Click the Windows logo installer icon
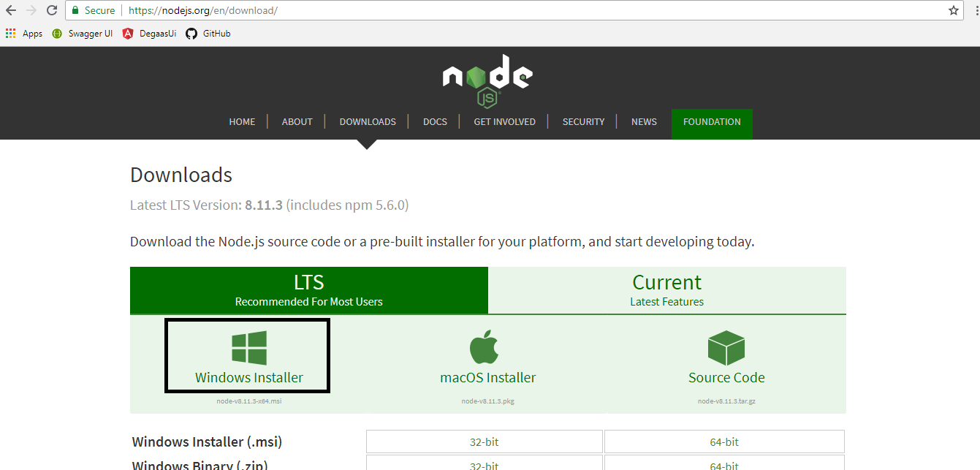This screenshot has height=470, width=980. click(x=248, y=348)
